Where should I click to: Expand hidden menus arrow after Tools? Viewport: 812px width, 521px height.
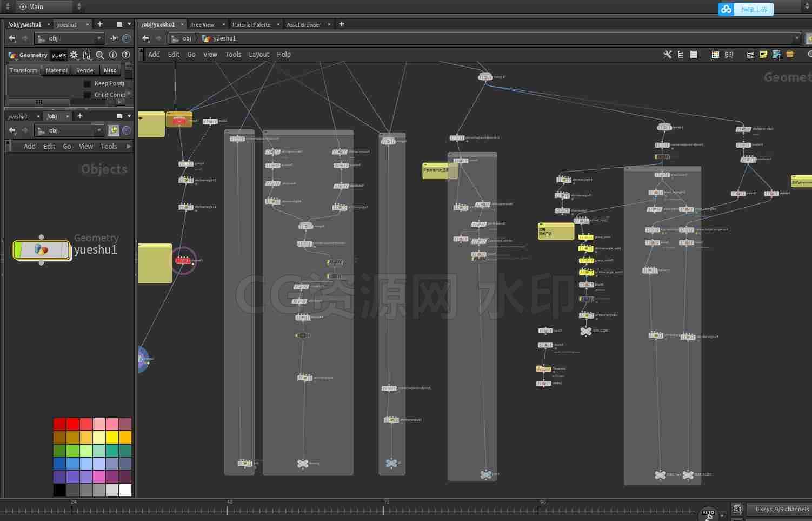[129, 147]
